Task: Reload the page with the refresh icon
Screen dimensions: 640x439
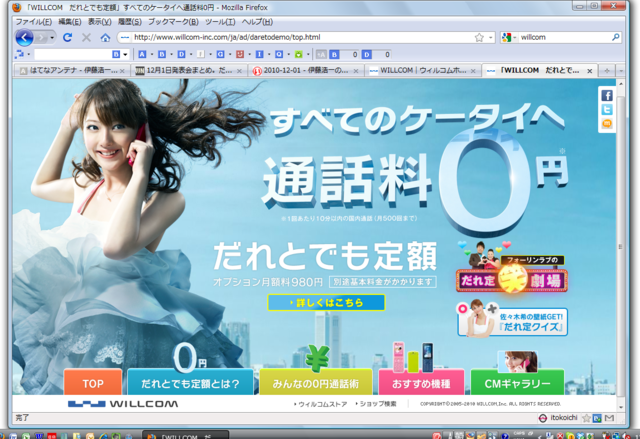Action: [68, 38]
